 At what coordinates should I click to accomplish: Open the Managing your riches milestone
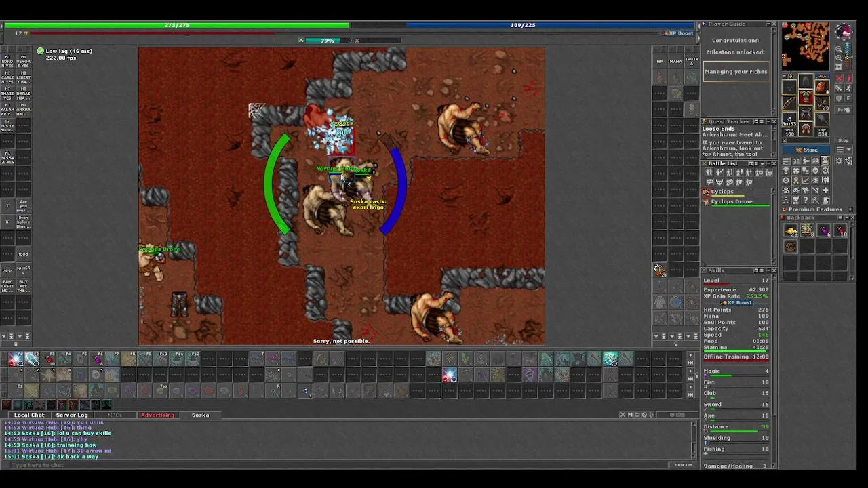[736, 71]
